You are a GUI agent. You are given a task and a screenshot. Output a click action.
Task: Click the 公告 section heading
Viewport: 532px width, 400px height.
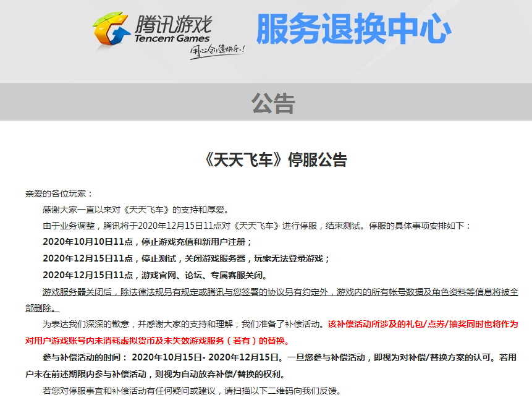click(x=273, y=103)
